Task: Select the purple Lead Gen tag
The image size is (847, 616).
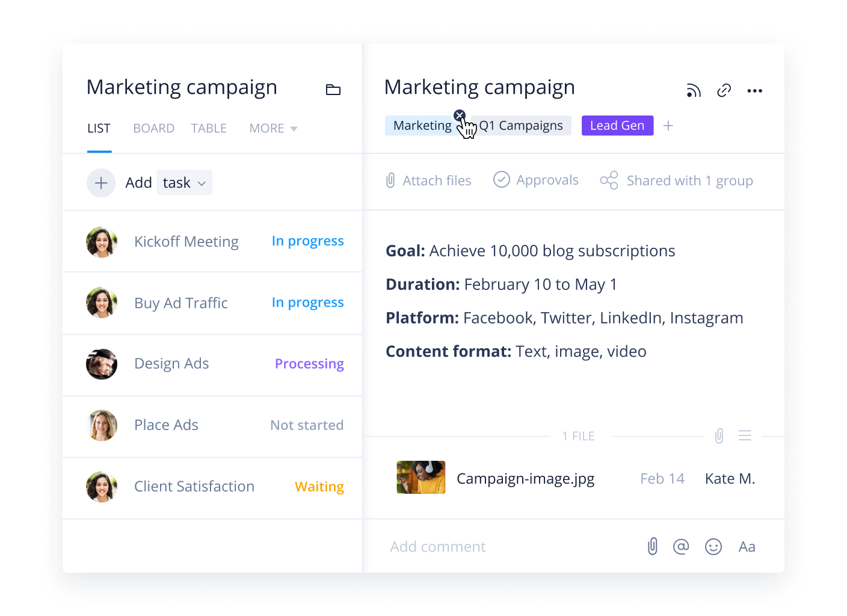Action: [x=617, y=126]
